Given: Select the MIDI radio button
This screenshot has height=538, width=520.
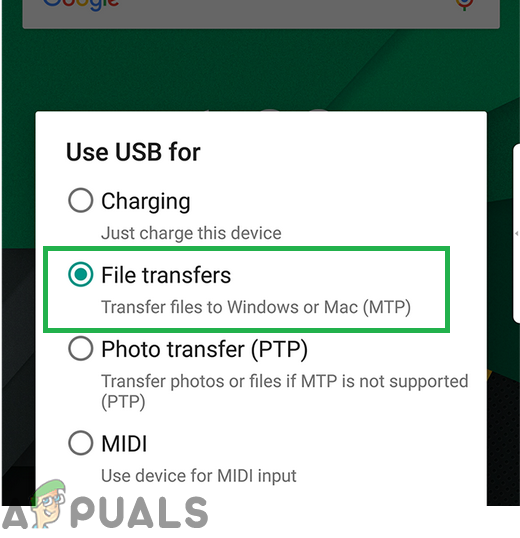Looking at the screenshot, I should coord(81,443).
